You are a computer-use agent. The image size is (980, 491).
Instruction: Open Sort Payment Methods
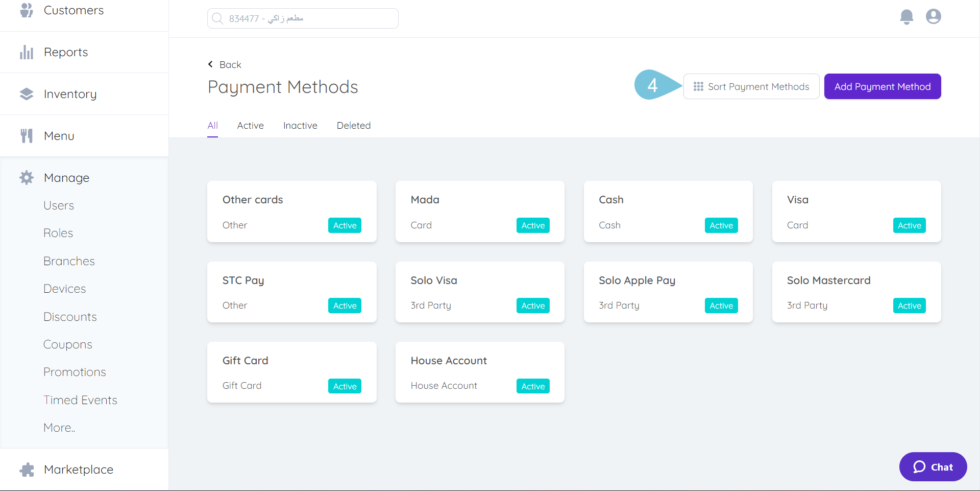pyautogui.click(x=751, y=86)
